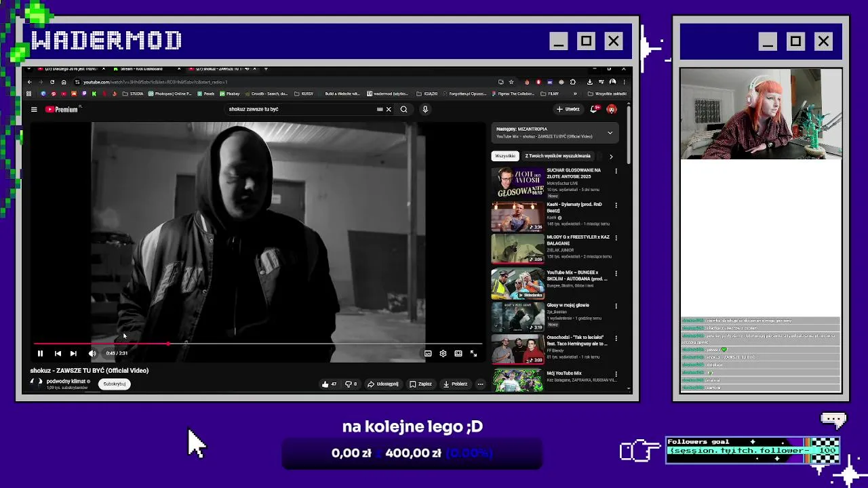The height and width of the screenshot is (488, 868).
Task: Open video player settings gear
Action: 443,353
